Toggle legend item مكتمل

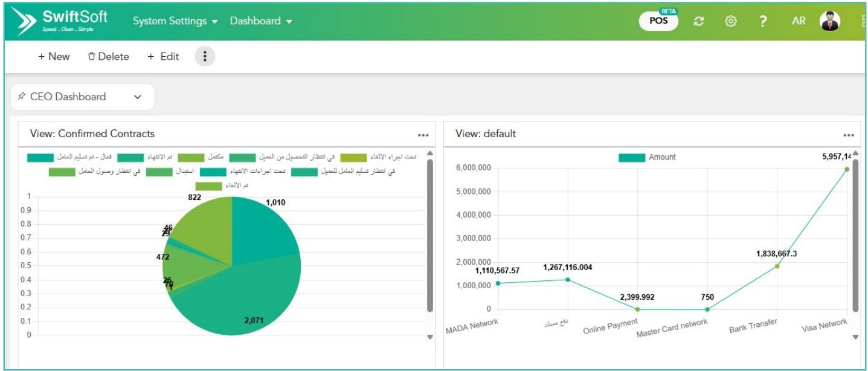[x=201, y=157]
